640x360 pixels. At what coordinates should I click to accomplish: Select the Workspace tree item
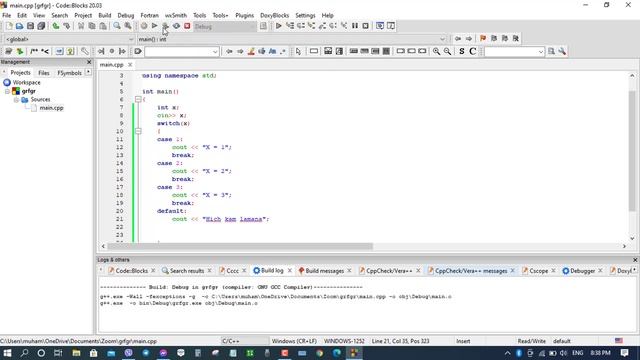coord(27,82)
